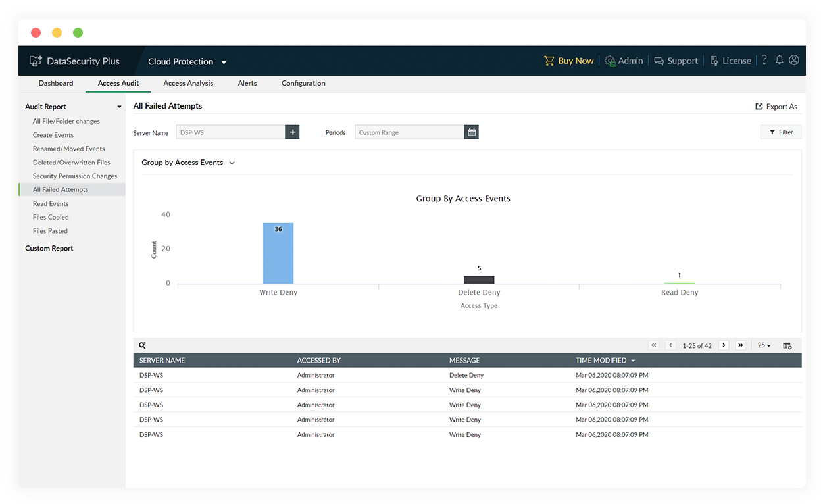Open the user profile icon

point(794,61)
